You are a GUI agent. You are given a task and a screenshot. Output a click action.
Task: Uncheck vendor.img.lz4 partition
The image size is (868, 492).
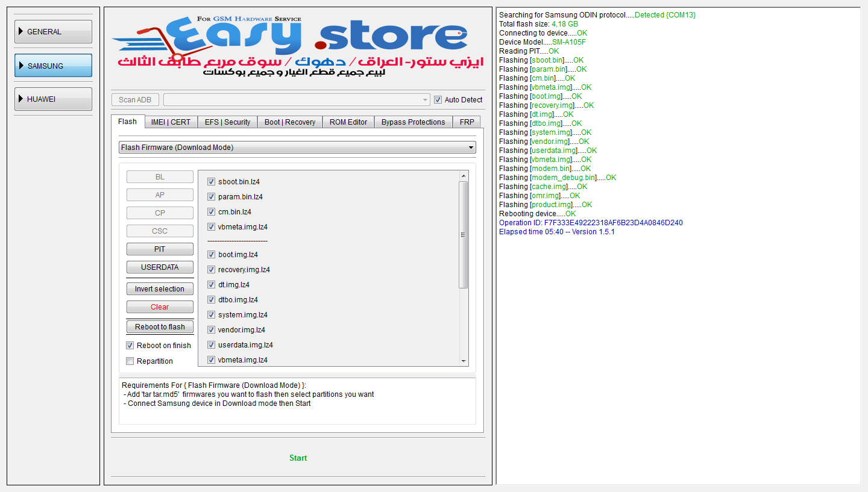pos(211,330)
